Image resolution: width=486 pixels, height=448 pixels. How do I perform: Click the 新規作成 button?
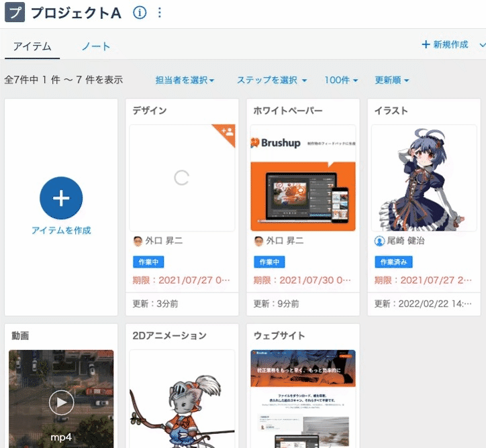pyautogui.click(x=445, y=44)
